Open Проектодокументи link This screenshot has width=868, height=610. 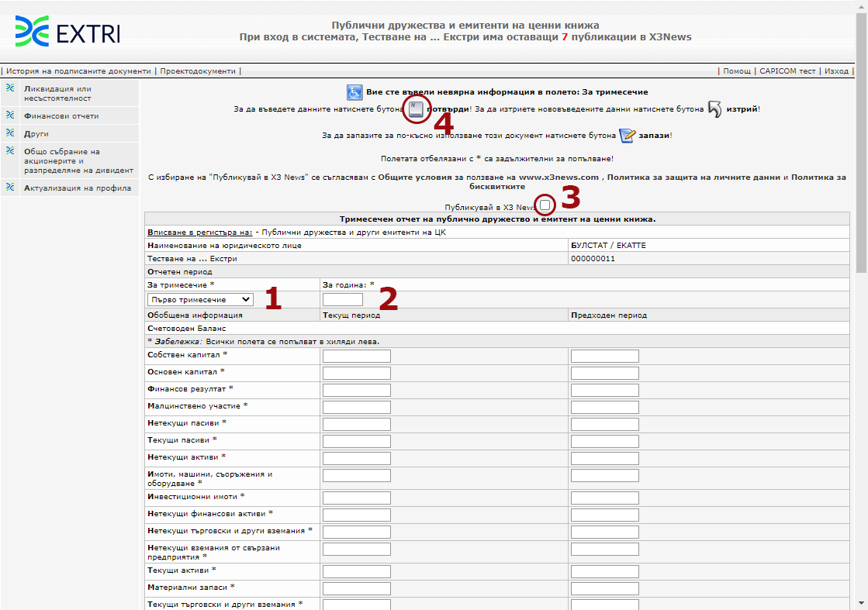[198, 71]
